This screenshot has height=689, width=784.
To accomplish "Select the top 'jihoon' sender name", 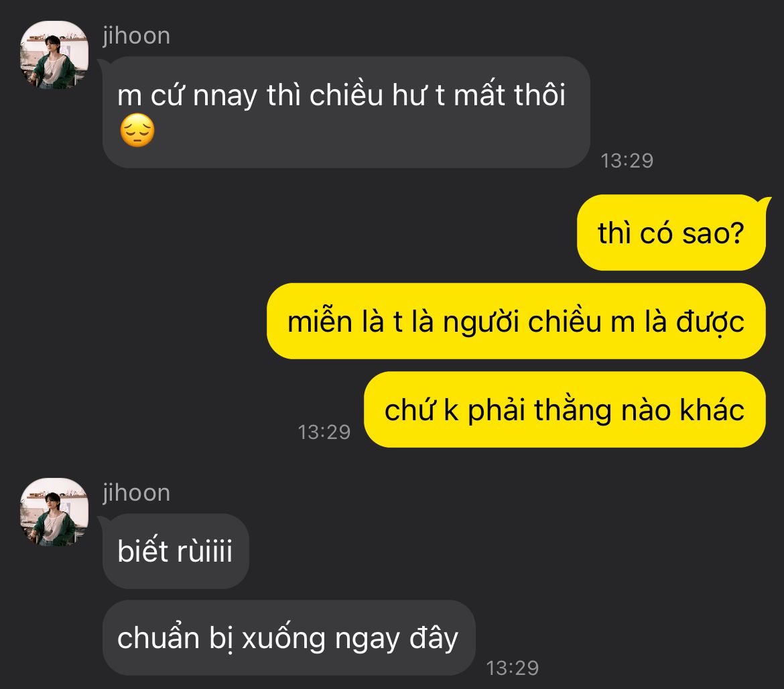I will coord(137,36).
